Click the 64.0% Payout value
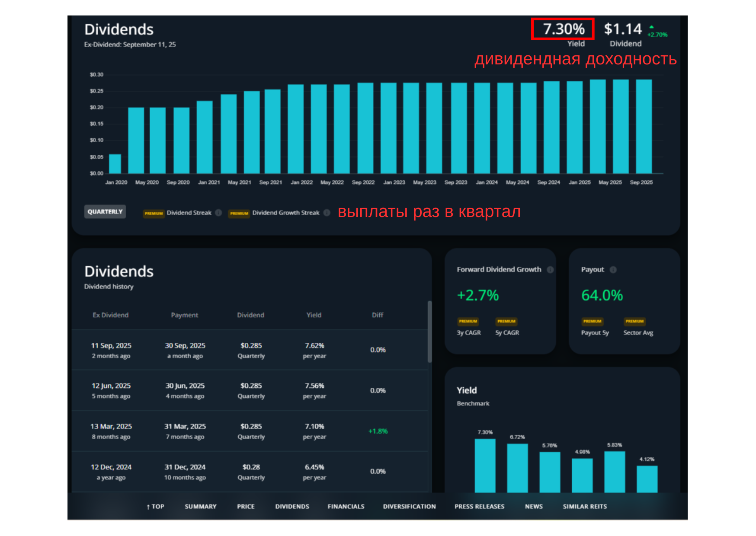 (x=602, y=296)
